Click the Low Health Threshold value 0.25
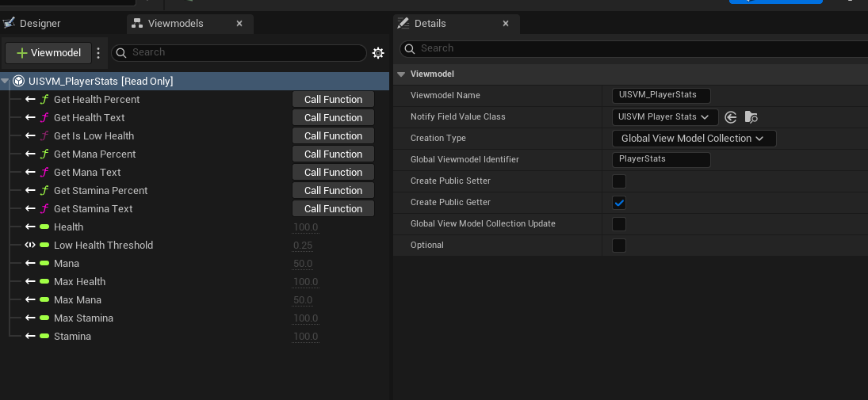 click(x=303, y=246)
